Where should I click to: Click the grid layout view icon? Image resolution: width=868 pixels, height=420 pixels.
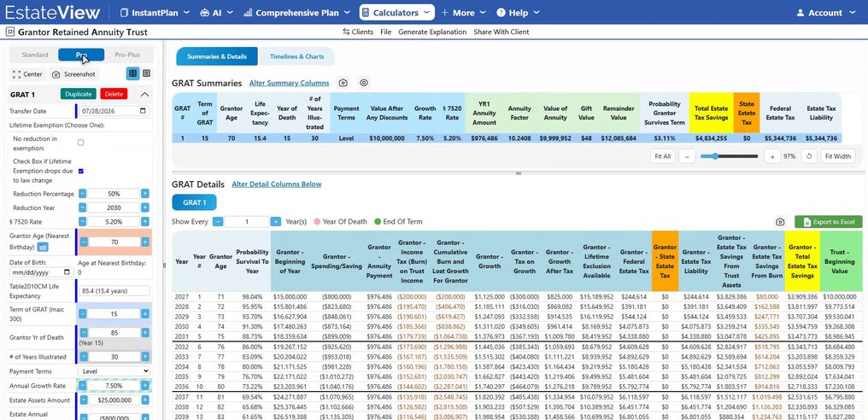[133, 73]
